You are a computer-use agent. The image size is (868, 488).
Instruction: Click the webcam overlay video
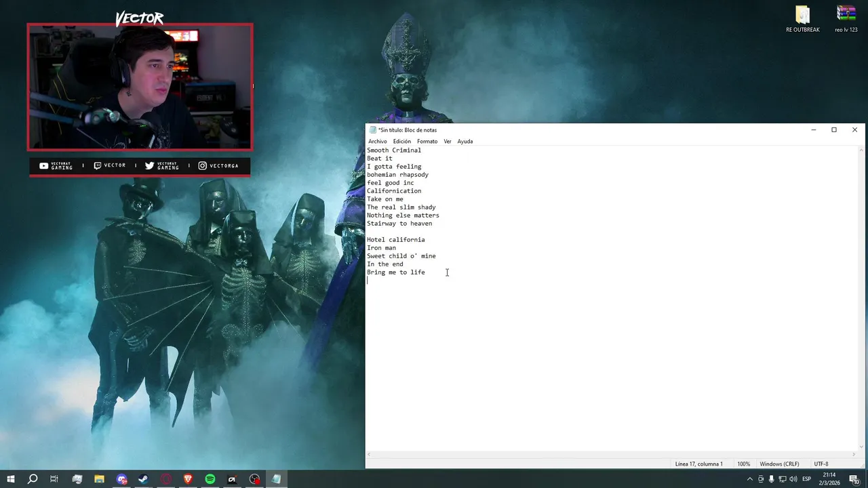(140, 87)
